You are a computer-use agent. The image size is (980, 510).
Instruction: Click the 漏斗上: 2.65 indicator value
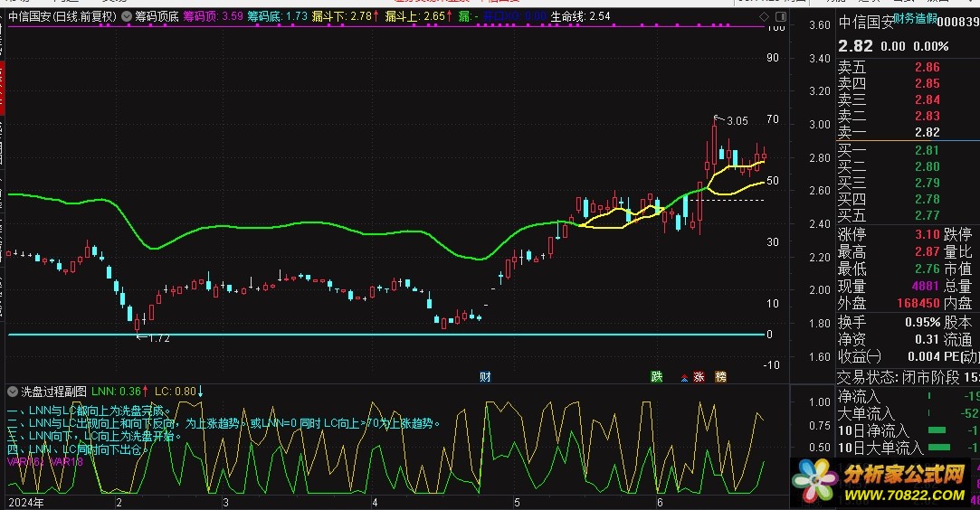(419, 16)
